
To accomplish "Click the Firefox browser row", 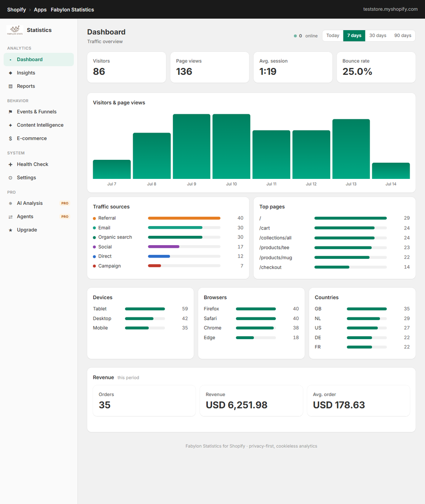I will 252,309.
